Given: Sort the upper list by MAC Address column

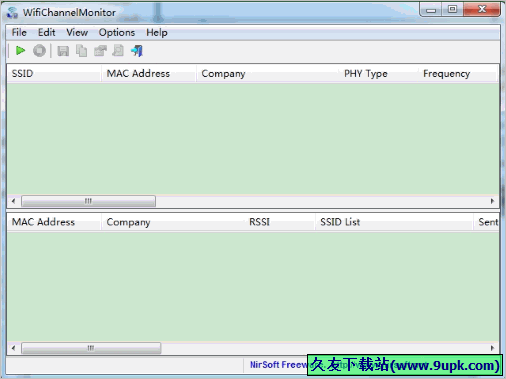Looking at the screenshot, I should [x=148, y=73].
